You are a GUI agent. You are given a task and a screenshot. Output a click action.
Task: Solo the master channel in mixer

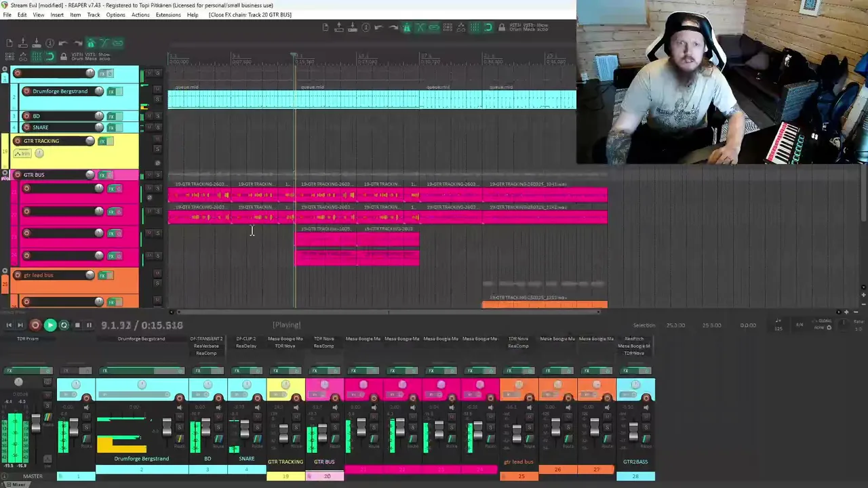coord(47,406)
